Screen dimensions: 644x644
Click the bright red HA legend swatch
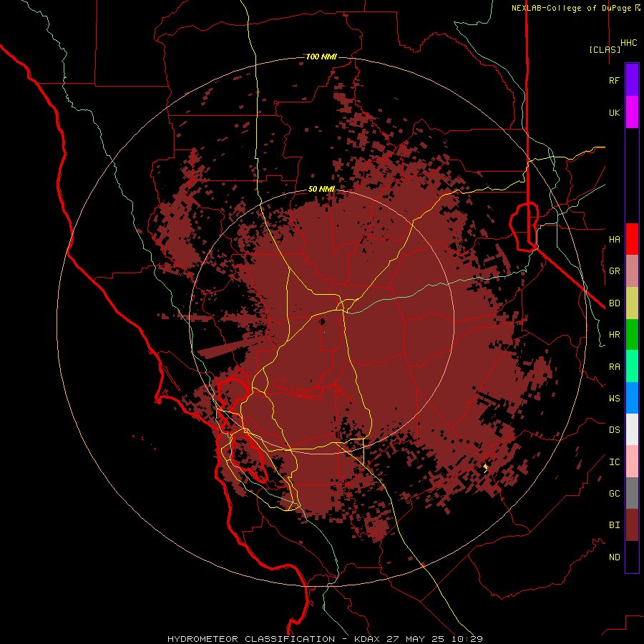(632, 239)
